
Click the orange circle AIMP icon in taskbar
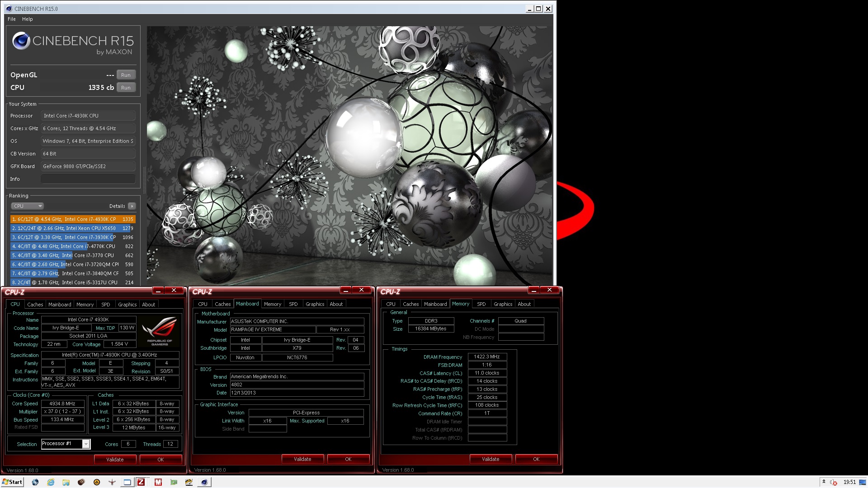(97, 482)
